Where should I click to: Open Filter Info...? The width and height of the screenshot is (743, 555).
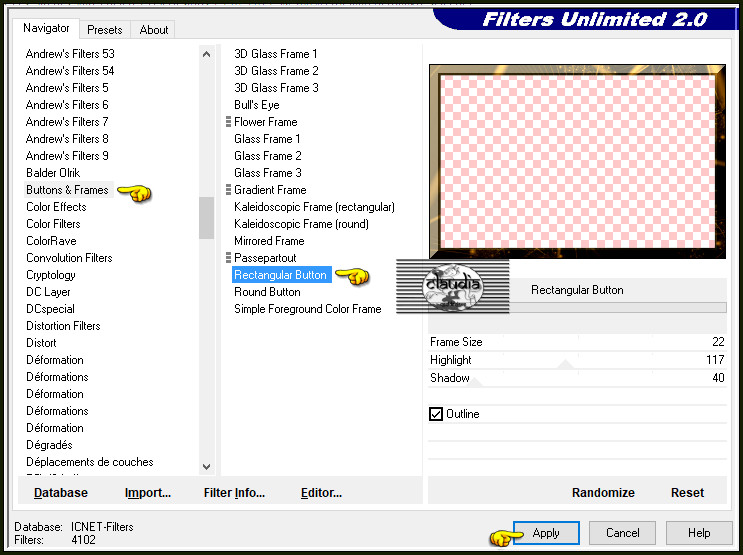(234, 492)
